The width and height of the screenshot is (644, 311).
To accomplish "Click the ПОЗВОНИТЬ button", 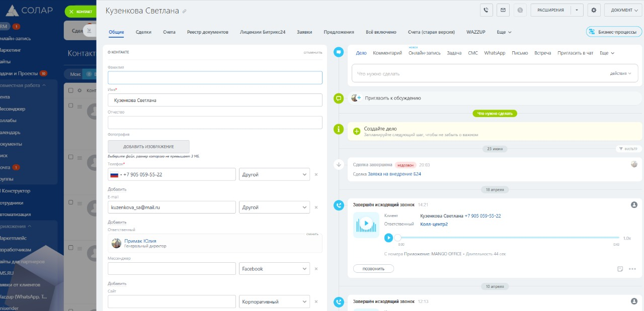I will 373,269.
